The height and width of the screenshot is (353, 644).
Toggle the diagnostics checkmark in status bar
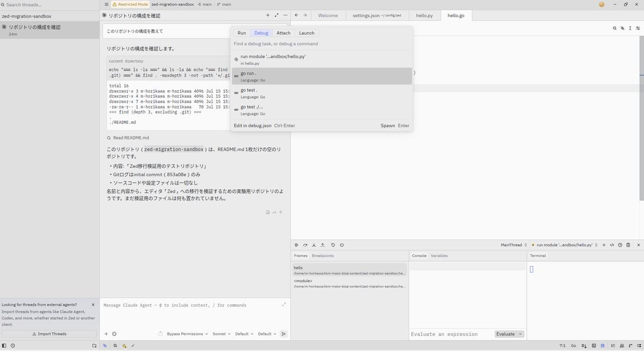coord(133,345)
